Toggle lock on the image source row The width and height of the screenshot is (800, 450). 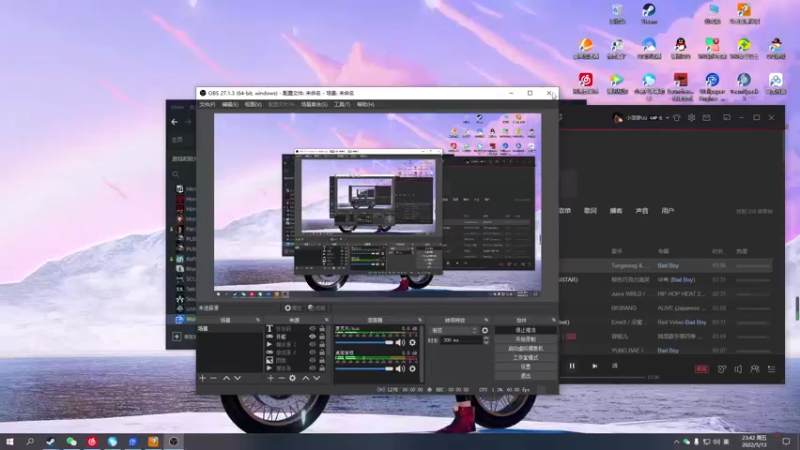pos(322,360)
